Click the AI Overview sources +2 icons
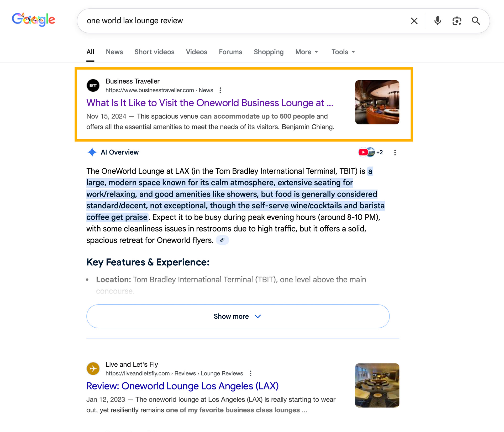This screenshot has width=504, height=432. click(x=371, y=152)
